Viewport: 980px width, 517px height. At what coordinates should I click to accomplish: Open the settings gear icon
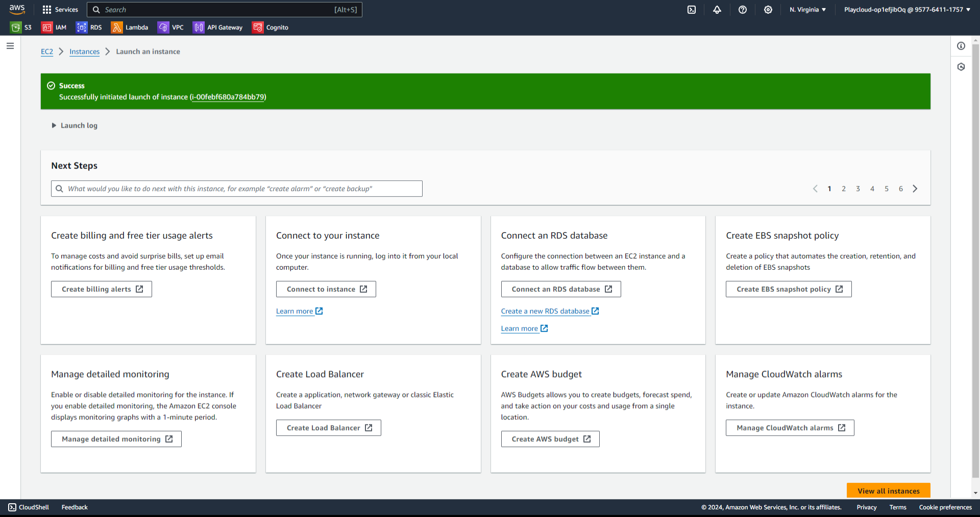(x=768, y=10)
